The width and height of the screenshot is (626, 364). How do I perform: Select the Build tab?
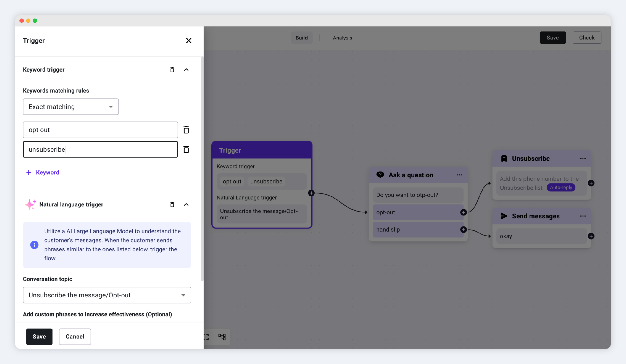coord(301,38)
